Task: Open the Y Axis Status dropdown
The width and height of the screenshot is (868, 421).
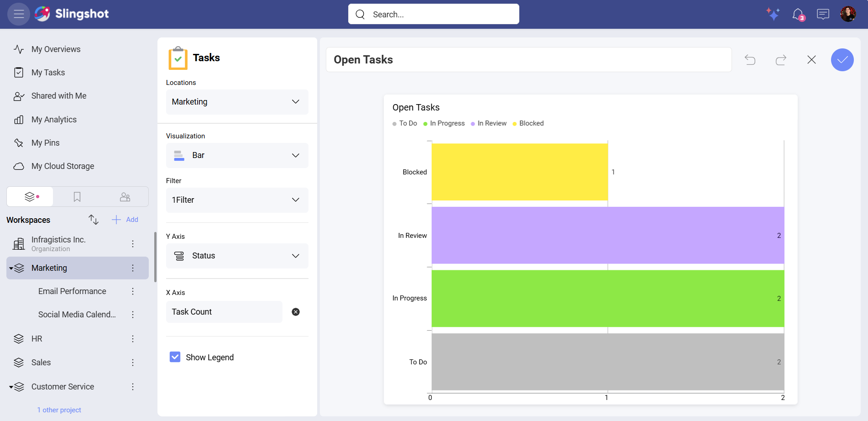Action: (237, 256)
